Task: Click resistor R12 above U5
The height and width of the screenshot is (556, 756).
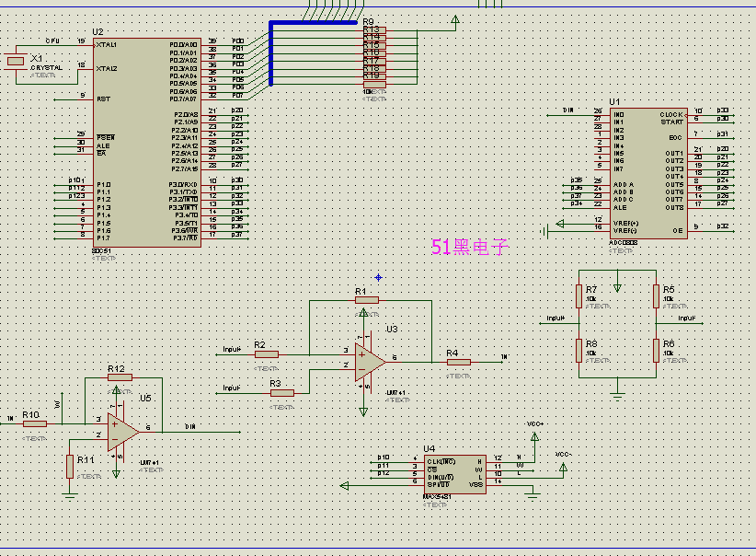Action: click(120, 376)
